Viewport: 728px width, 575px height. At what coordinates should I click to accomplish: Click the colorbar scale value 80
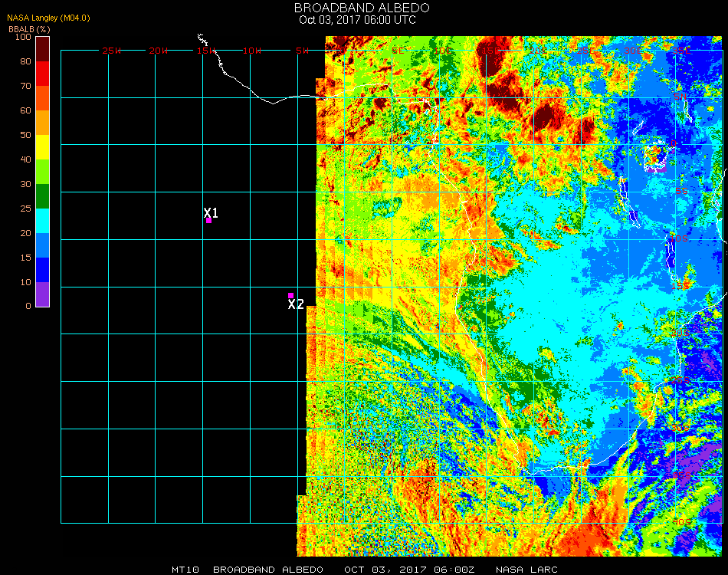(25, 61)
